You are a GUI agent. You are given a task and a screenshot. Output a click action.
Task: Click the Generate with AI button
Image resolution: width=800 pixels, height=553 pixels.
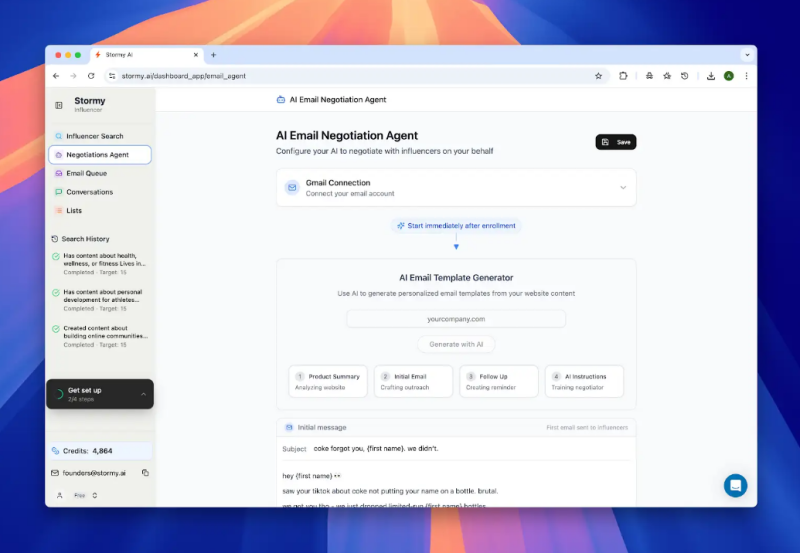click(456, 344)
